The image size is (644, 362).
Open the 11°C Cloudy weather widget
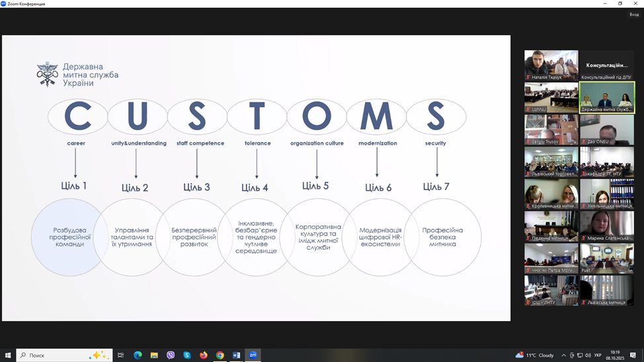pos(534,355)
